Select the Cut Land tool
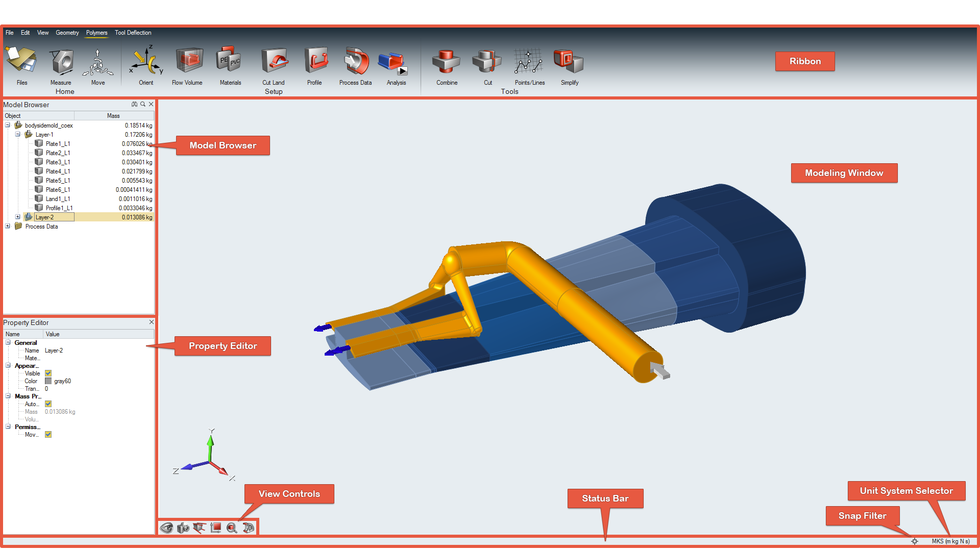The width and height of the screenshot is (980, 551). pyautogui.click(x=274, y=62)
